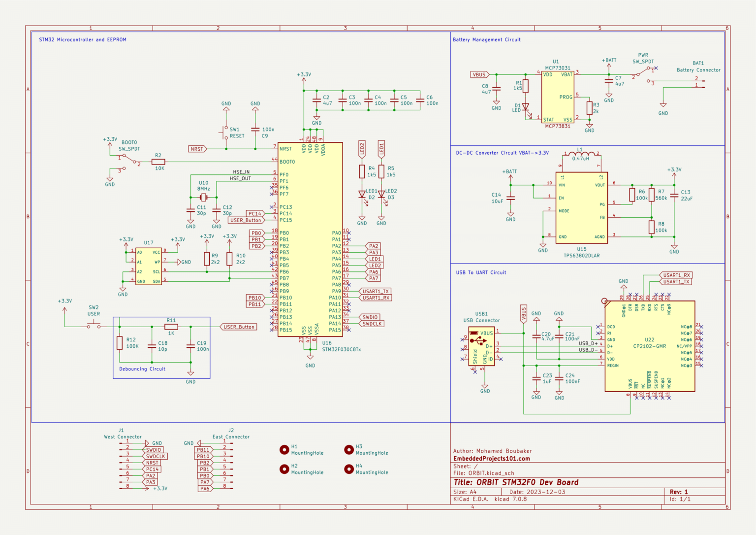Screen dimensions: 756x535
Task: Click the NRST net label near pin 7
Action: coord(196,148)
